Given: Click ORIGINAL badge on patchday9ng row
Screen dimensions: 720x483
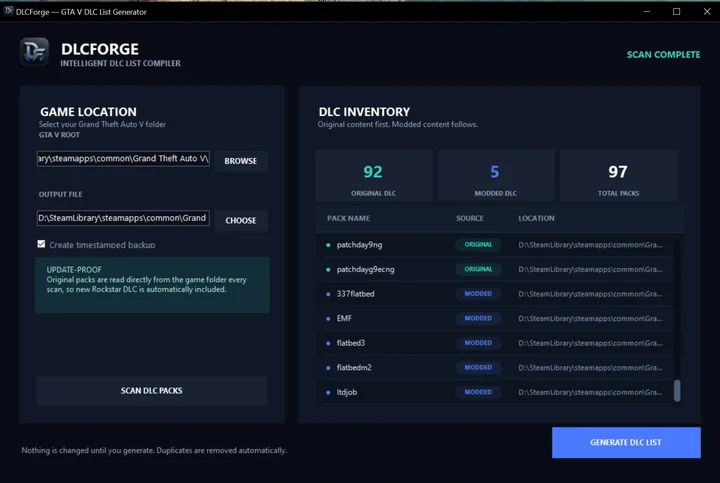Looking at the screenshot, I should point(478,245).
